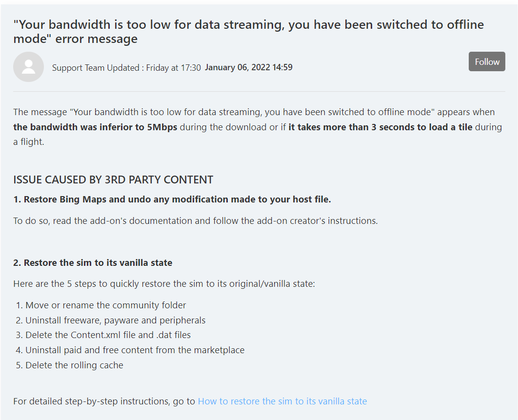The image size is (518, 420).
Task: Click the 'Here are the 5 steps' sentence
Action: pos(164,283)
